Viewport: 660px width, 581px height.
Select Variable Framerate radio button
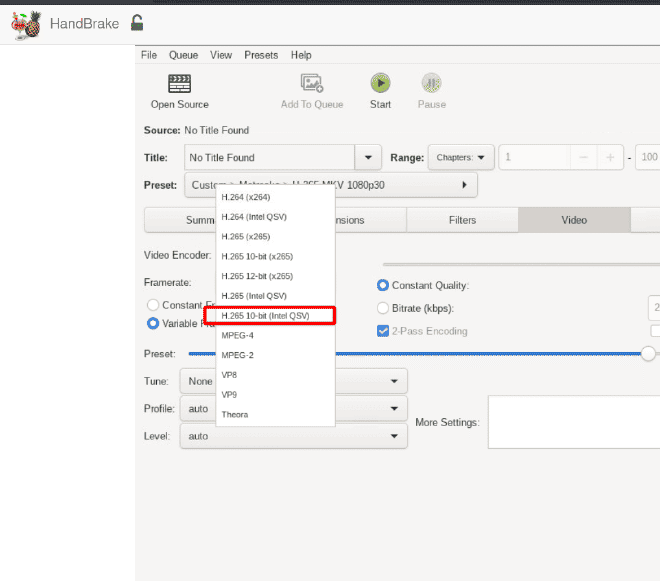click(x=153, y=323)
